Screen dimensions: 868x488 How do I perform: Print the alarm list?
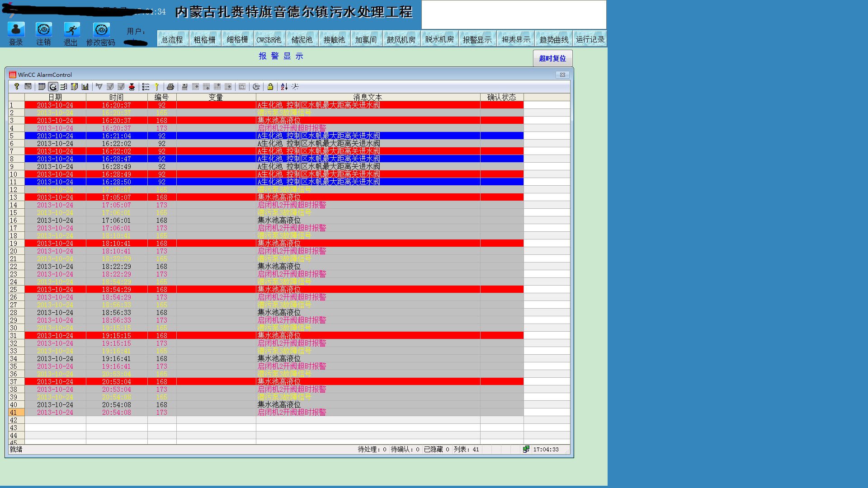[170, 87]
